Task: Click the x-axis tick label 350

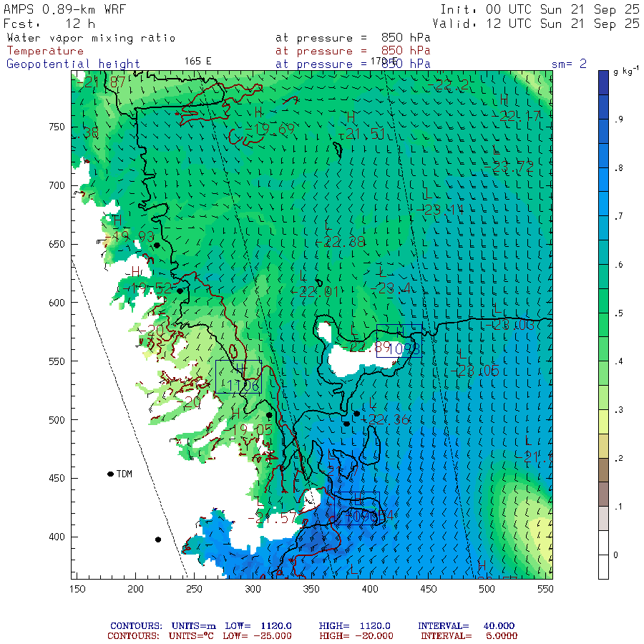Action: pos(311,589)
